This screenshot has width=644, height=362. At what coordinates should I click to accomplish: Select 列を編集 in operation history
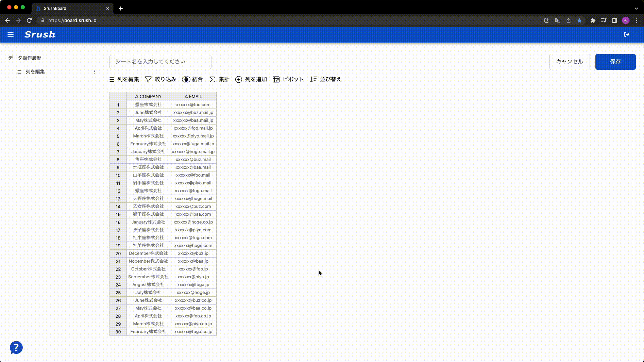click(35, 72)
